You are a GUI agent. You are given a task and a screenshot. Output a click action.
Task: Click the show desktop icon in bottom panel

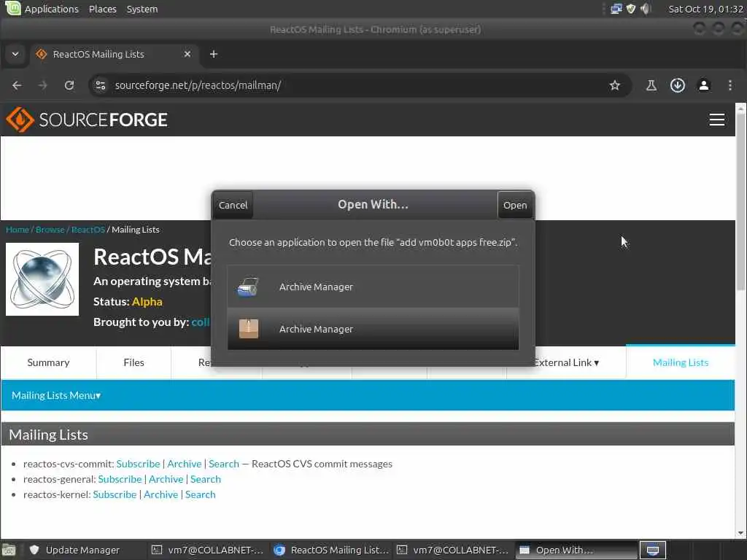pos(9,550)
